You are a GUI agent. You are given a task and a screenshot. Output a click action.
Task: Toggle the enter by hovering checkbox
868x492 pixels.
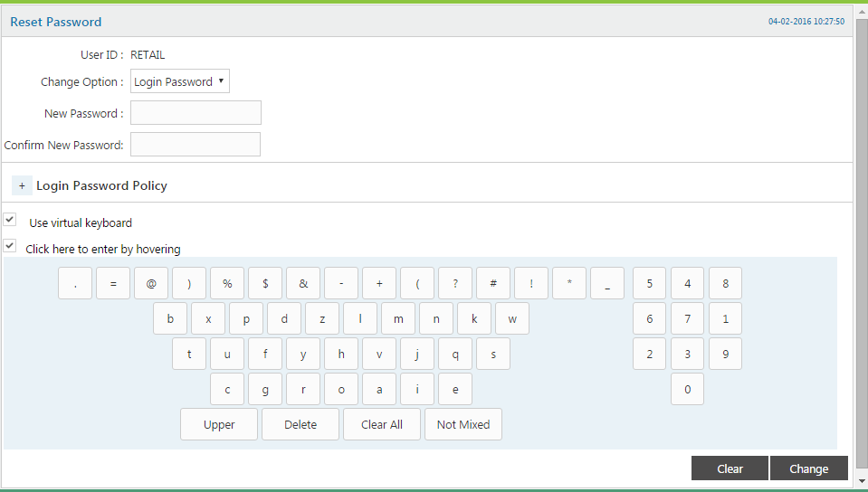pyautogui.click(x=10, y=246)
